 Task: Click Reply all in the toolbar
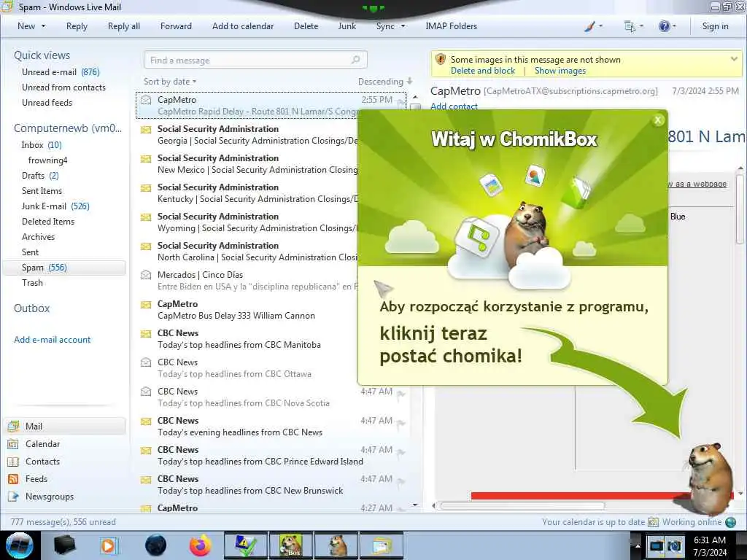coord(124,26)
